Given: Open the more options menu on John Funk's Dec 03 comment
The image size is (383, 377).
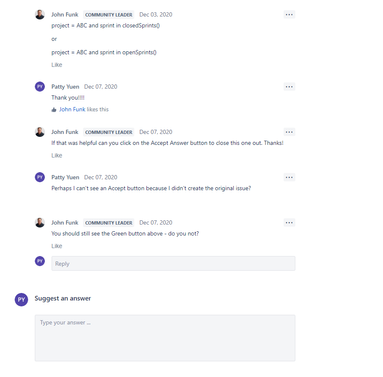Looking at the screenshot, I should (289, 15).
